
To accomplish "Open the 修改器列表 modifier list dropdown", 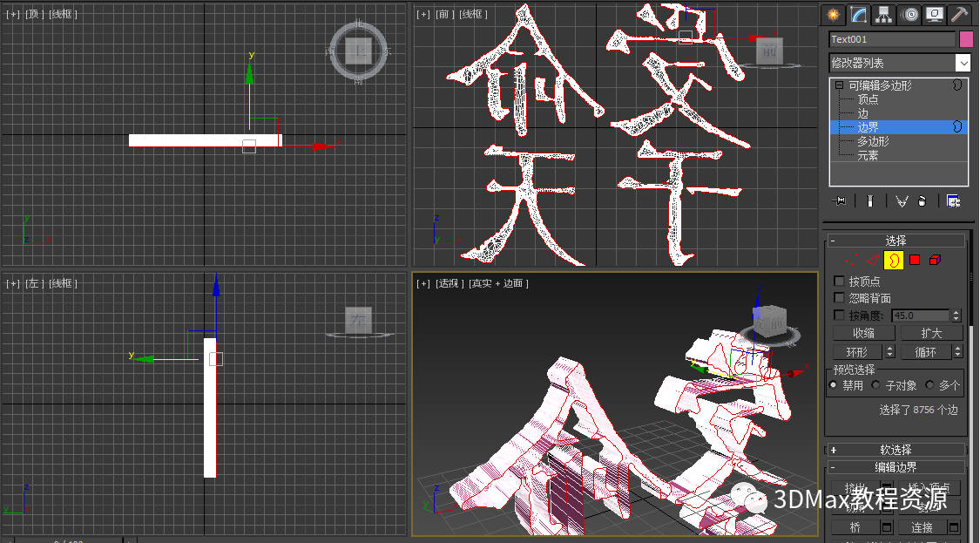I will pos(900,63).
